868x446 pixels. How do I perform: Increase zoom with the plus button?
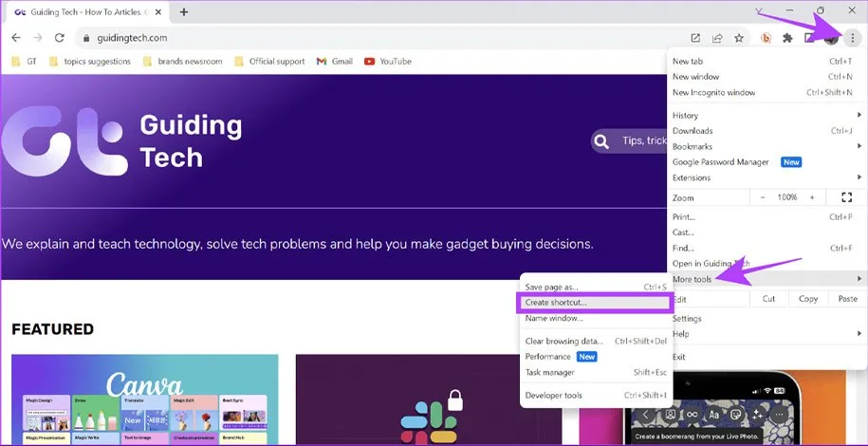click(812, 197)
